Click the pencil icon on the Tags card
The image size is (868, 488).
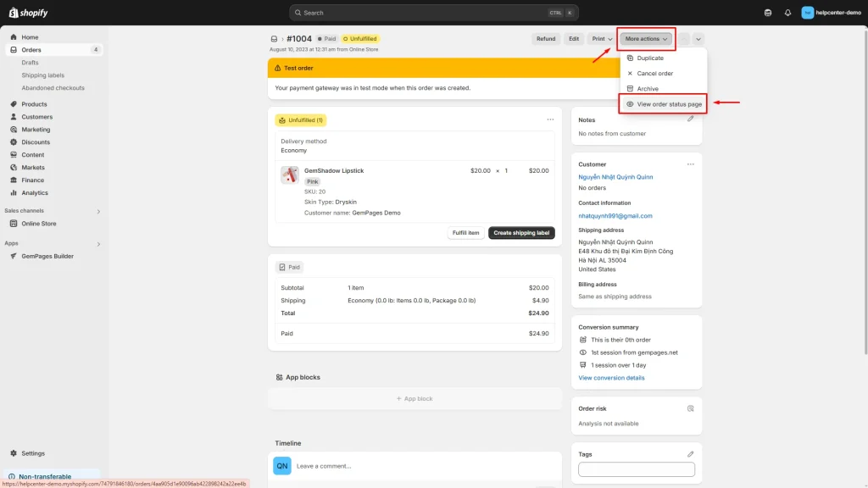click(x=690, y=454)
